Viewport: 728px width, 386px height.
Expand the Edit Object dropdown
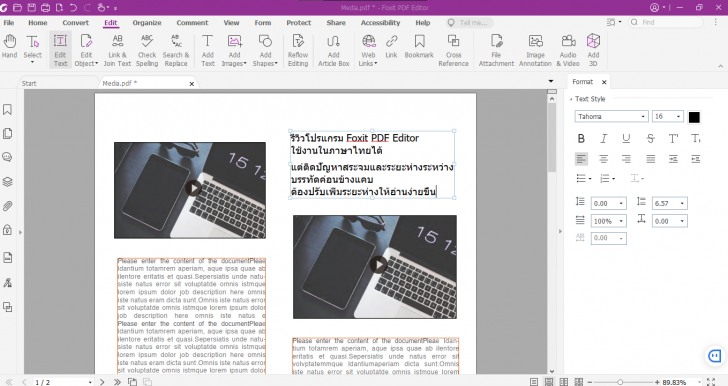pos(97,64)
